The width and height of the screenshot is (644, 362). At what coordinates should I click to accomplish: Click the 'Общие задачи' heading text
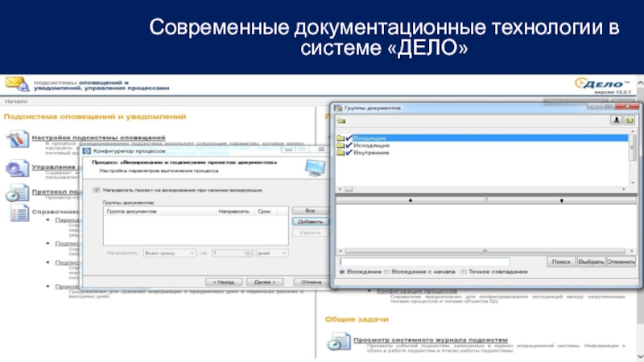point(357,319)
